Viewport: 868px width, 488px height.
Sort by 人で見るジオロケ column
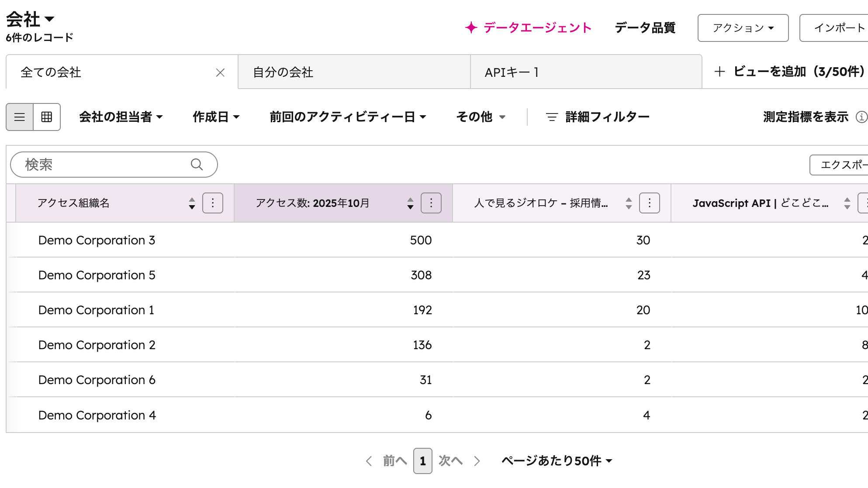(629, 203)
